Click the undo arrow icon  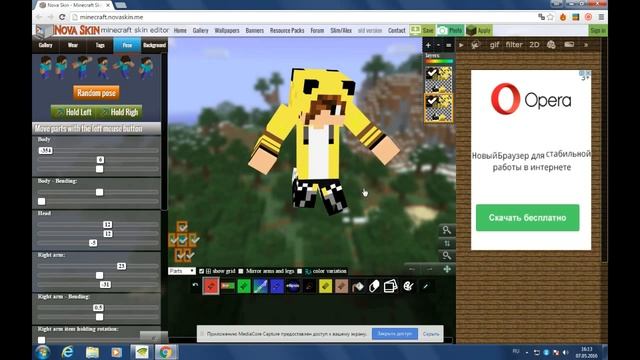195,285
